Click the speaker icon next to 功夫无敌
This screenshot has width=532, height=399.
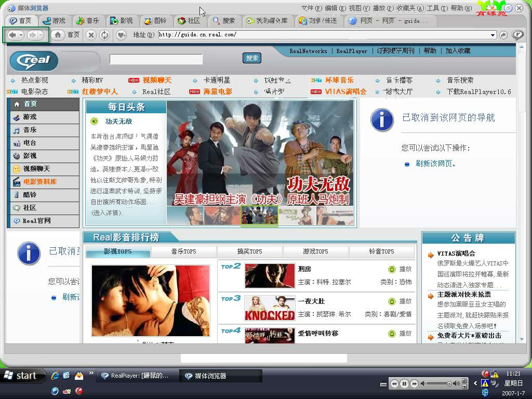tap(95, 121)
